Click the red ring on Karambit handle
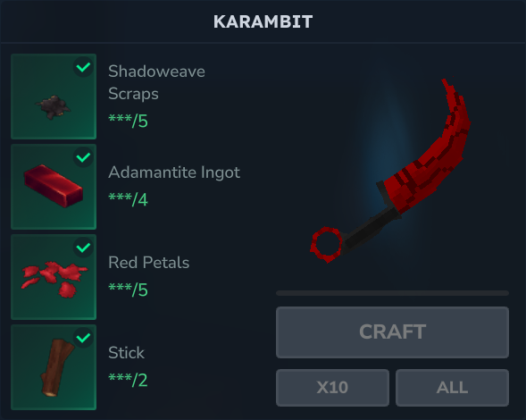The image size is (526, 420). (x=327, y=245)
